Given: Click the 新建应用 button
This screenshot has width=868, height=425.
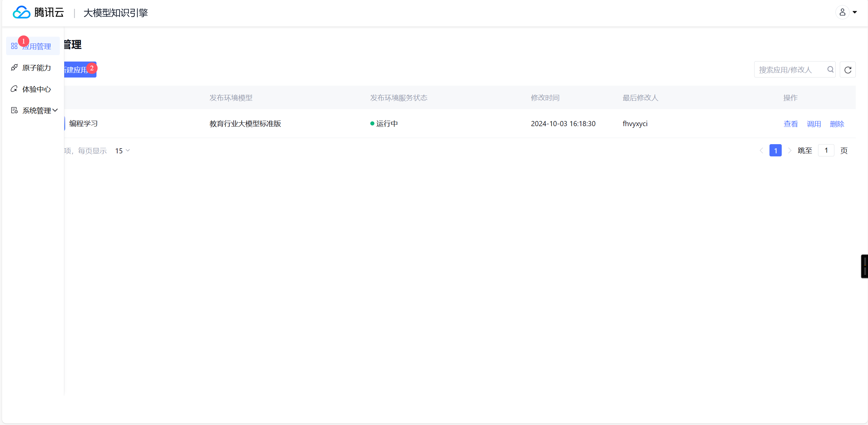Looking at the screenshot, I should pos(80,69).
